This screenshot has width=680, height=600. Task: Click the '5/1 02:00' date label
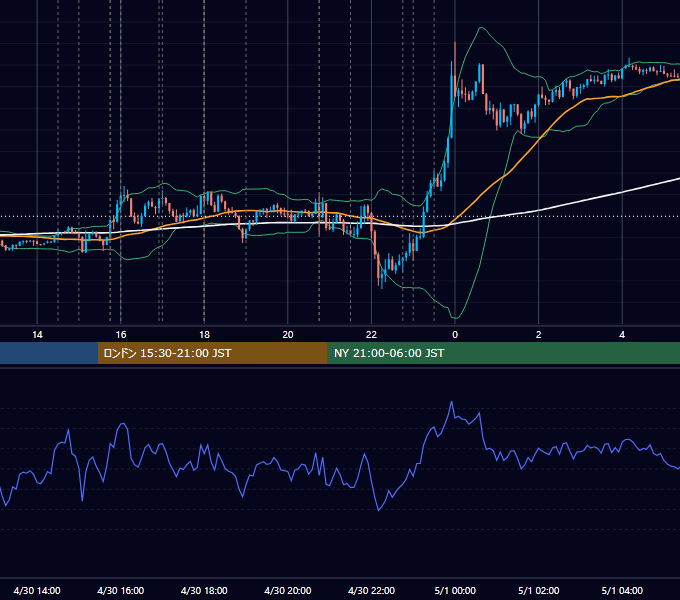tap(539, 590)
